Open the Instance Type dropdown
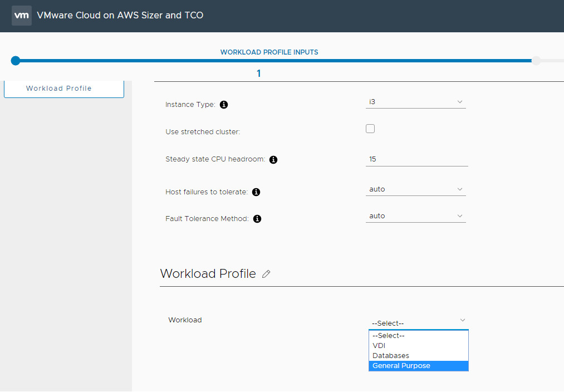The height and width of the screenshot is (392, 564). click(x=415, y=102)
